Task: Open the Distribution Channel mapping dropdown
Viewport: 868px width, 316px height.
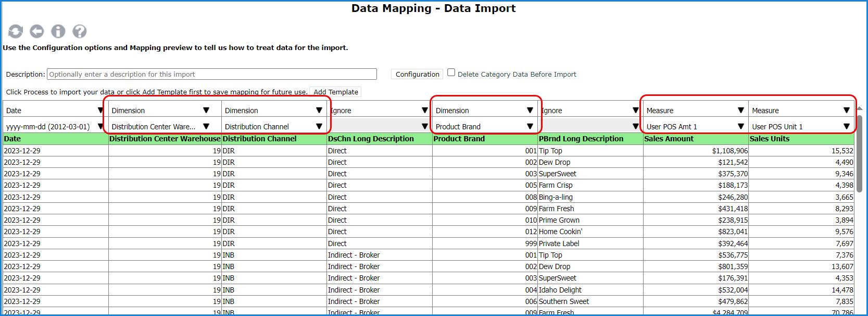Action: point(273,126)
